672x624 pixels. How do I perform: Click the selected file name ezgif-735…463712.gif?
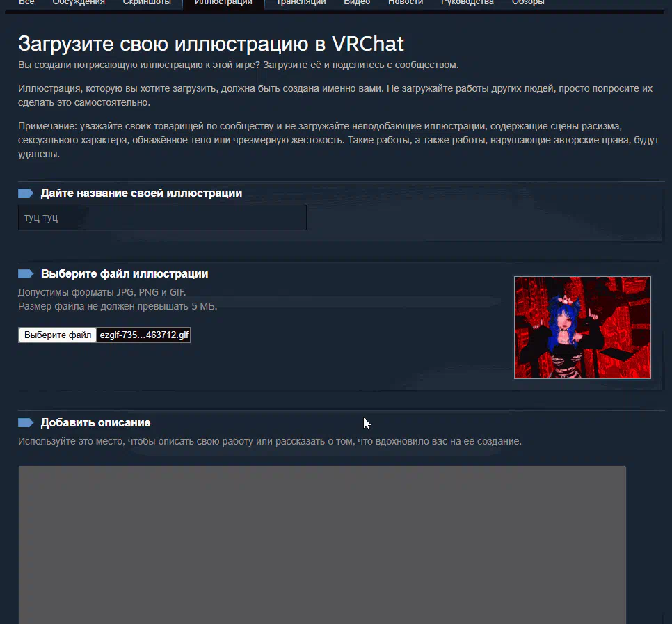click(144, 335)
